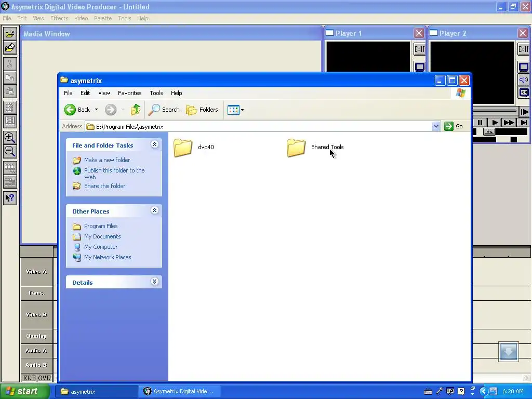
Task: Click the Open file icon in Video Producer toolbar
Action: [10, 34]
